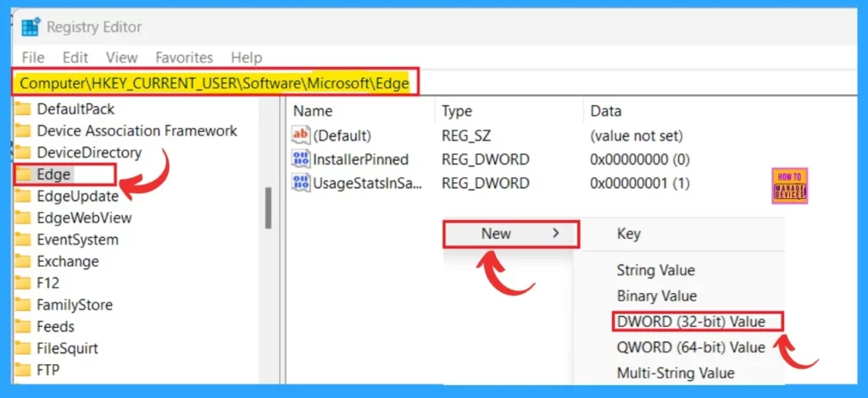Image resolution: width=868 pixels, height=398 pixels.
Task: Click the tree pane vertical scrollbar thumb
Action: point(268,207)
